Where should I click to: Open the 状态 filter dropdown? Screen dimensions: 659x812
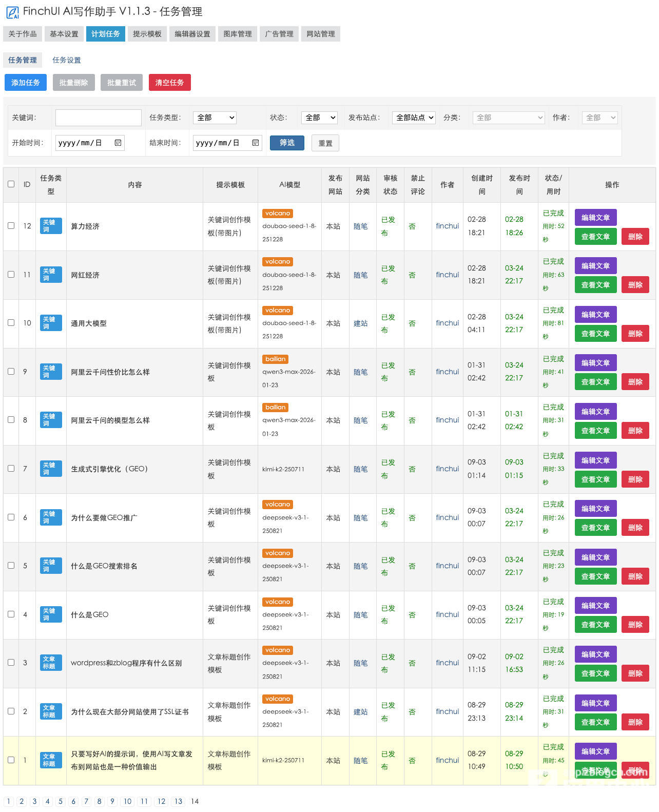point(319,118)
